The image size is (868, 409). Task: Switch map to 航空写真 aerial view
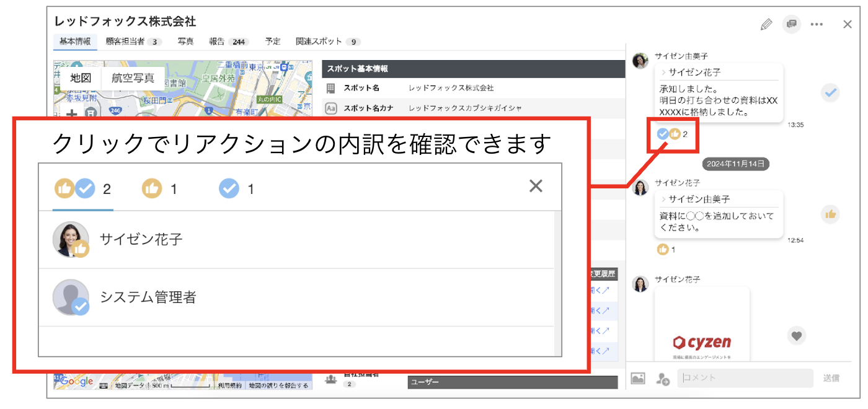point(133,79)
